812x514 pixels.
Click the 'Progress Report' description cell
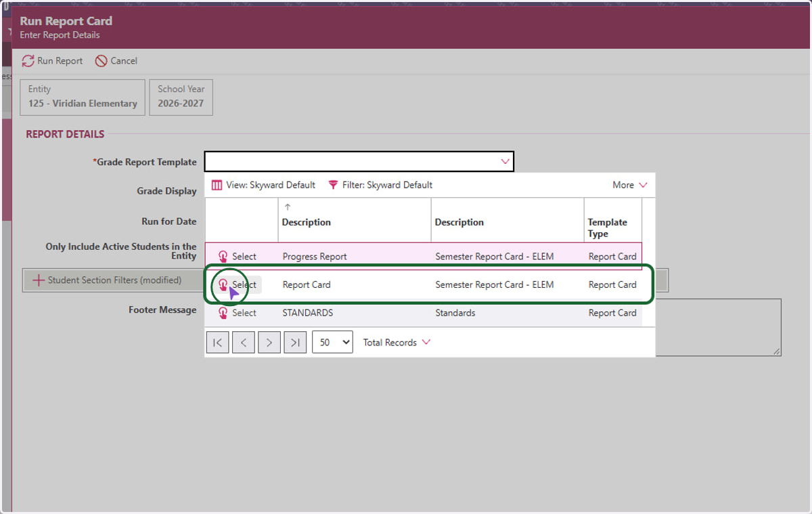[315, 257]
